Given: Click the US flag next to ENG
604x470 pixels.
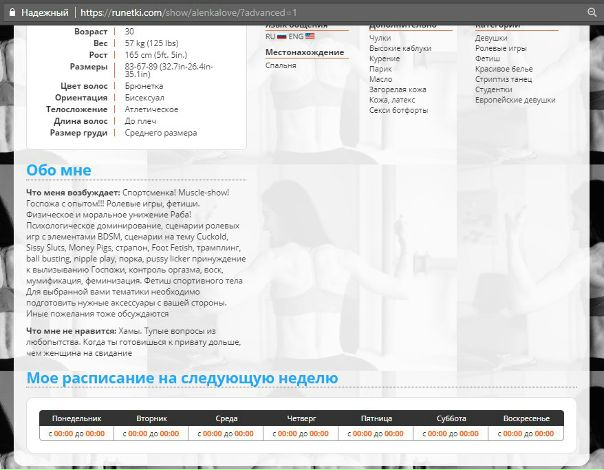Looking at the screenshot, I should click(309, 36).
